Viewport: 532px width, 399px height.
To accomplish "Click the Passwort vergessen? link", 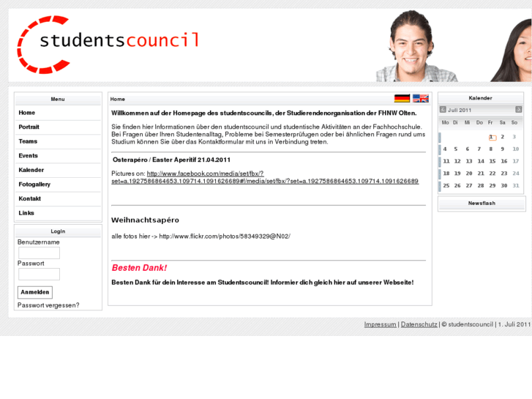I will coord(48,305).
